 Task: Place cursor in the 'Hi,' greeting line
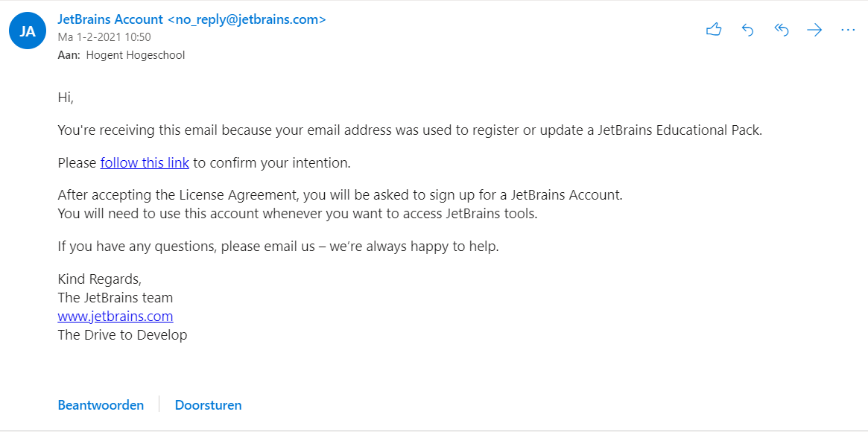pos(66,98)
